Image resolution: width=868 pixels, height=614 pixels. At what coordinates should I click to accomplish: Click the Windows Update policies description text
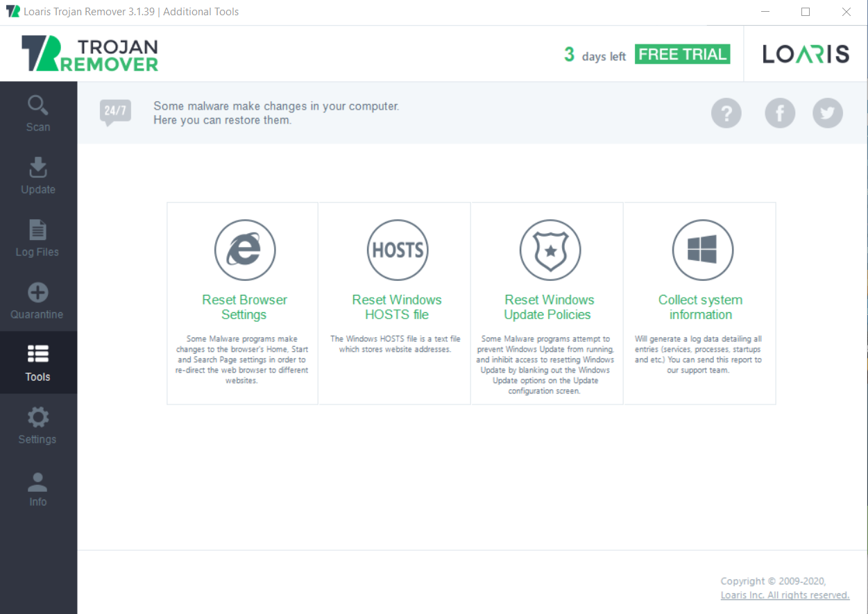[545, 365]
